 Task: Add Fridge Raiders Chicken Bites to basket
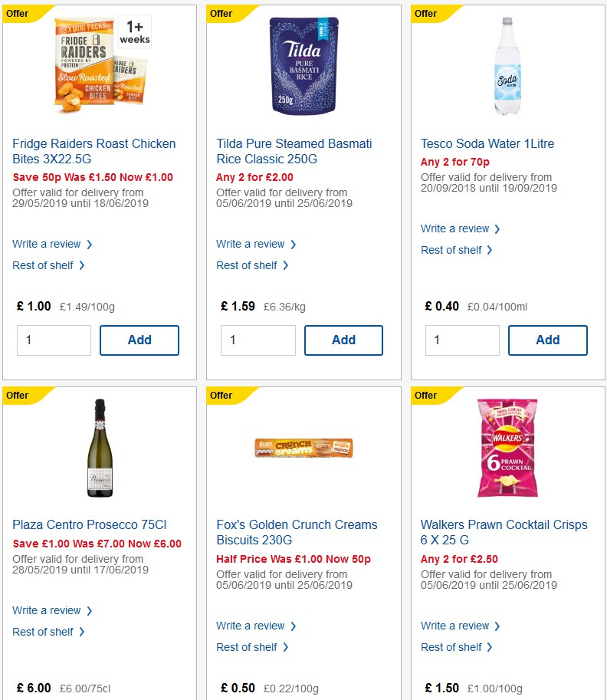coord(139,340)
